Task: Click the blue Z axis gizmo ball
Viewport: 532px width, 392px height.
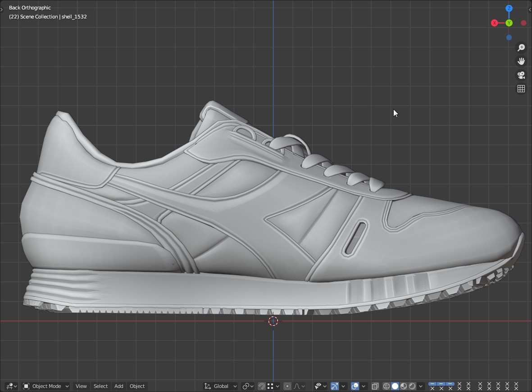Action: point(509,9)
